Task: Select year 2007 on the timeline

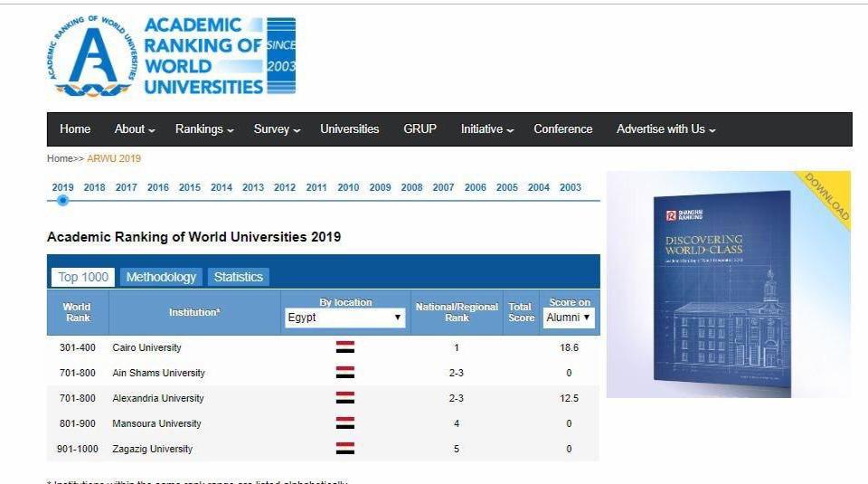Action: pos(443,188)
